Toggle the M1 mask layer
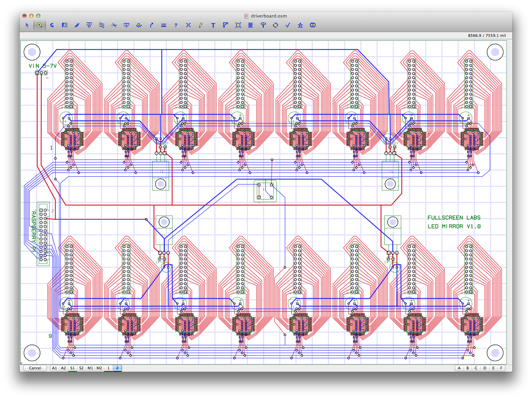The height and width of the screenshot is (399, 532). pos(90,368)
